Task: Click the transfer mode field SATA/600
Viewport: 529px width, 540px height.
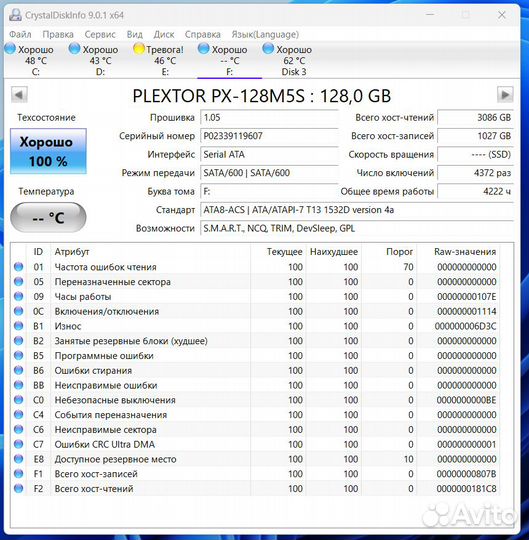Action: (x=269, y=173)
